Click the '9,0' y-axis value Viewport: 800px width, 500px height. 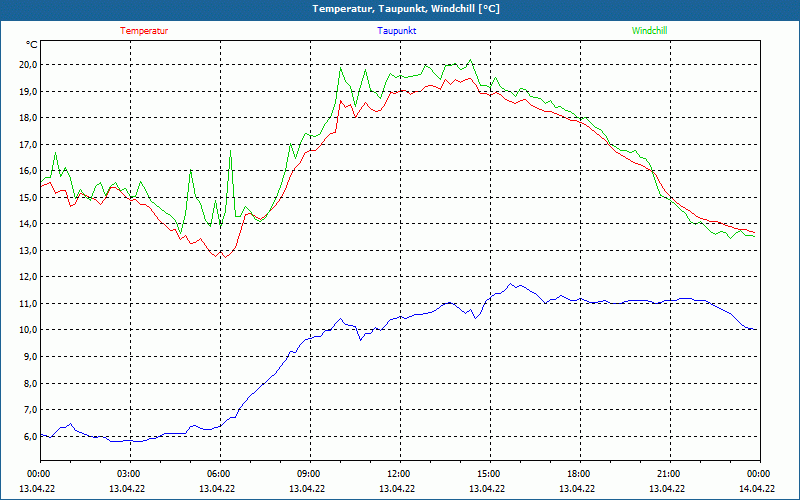click(x=31, y=357)
